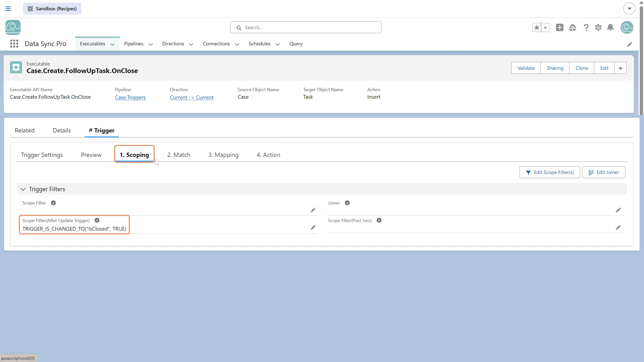Click the navigation bar edit pencil
The width and height of the screenshot is (644, 362).
point(630,44)
